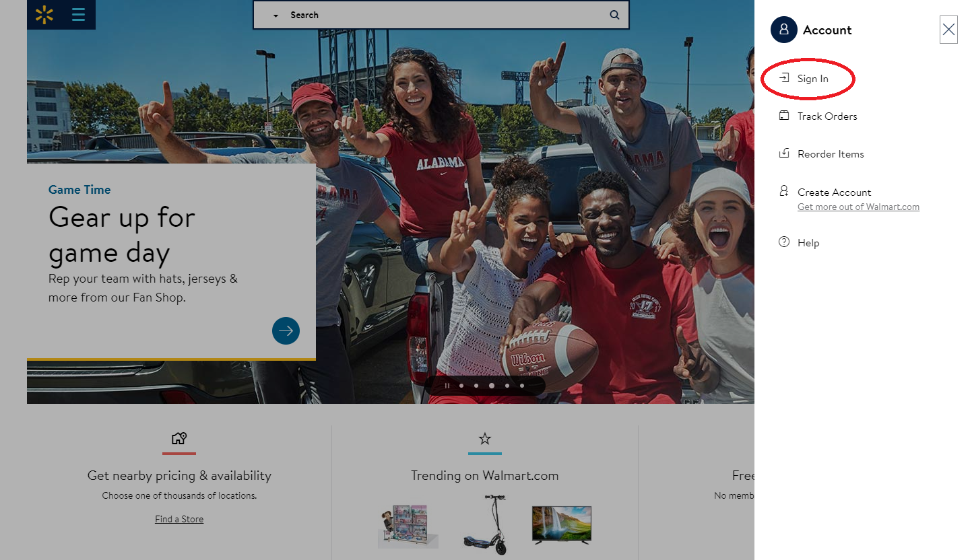Viewport: 970px width, 560px height.
Task: Click the Find a Store link
Action: pos(179,519)
